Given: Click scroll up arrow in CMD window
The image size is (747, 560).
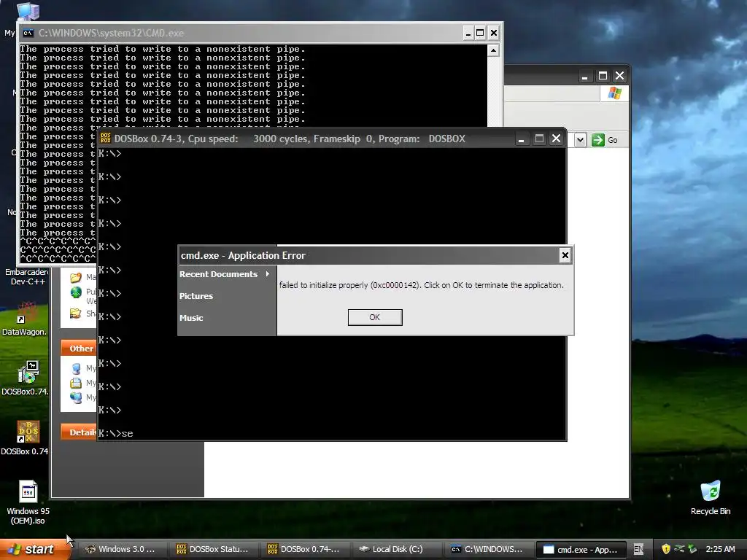Looking at the screenshot, I should [x=493, y=50].
